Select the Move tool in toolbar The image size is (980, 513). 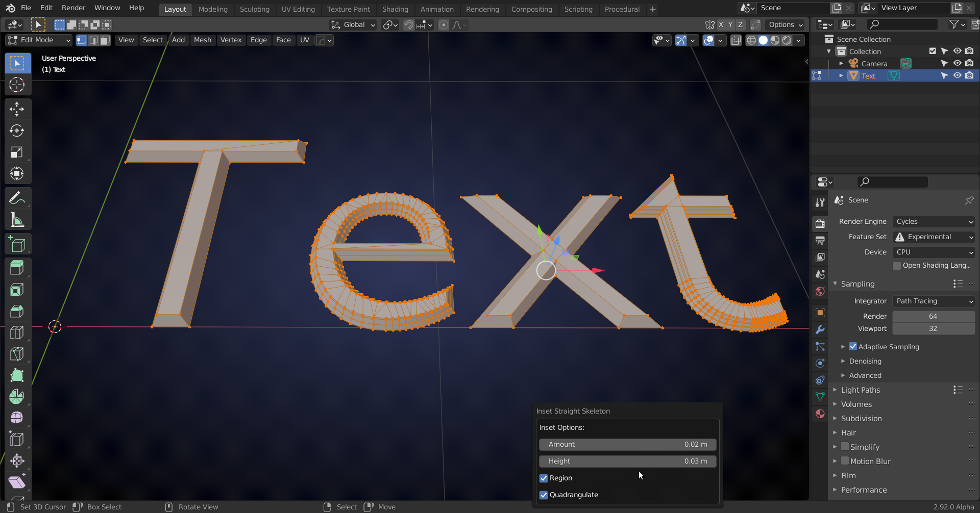click(x=17, y=109)
